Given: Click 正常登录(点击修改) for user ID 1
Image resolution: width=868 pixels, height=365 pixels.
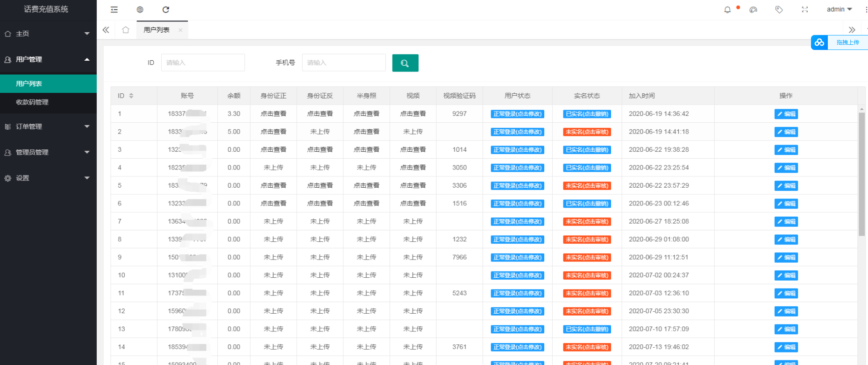Looking at the screenshot, I should [517, 114].
